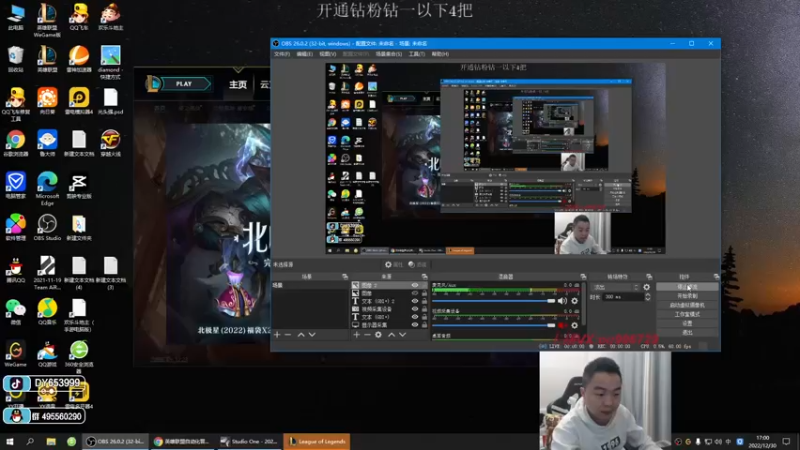Toggle the lock on the 图像 2 source

pos(424,285)
